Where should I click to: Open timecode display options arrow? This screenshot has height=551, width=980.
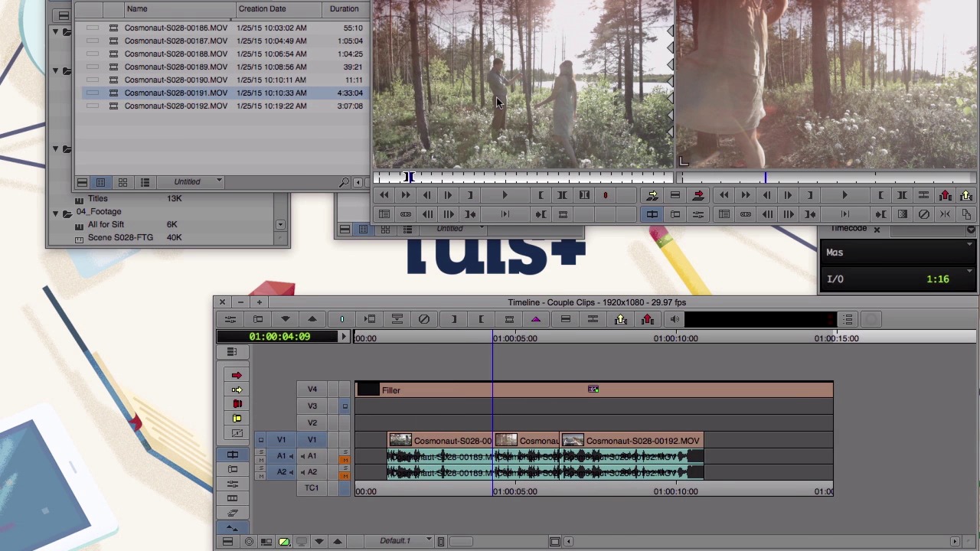(344, 337)
